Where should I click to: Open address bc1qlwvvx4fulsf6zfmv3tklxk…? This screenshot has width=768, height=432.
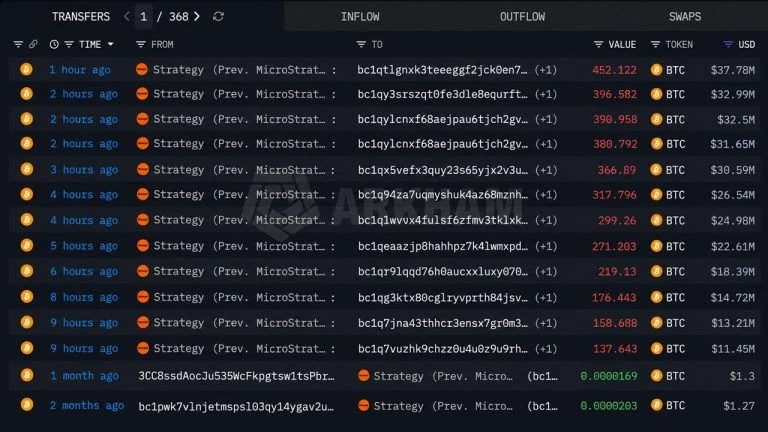tap(442, 220)
